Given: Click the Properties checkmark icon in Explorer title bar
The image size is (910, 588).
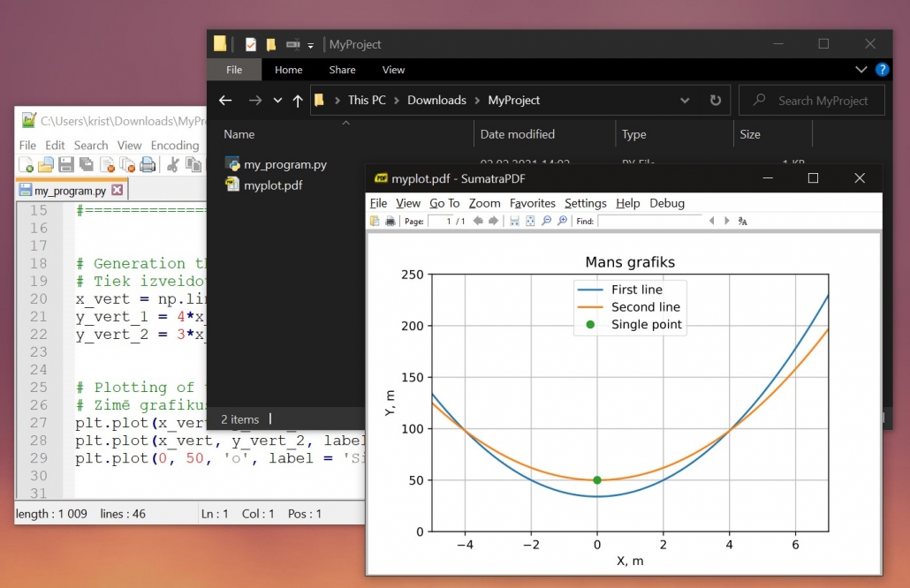Looking at the screenshot, I should point(251,45).
